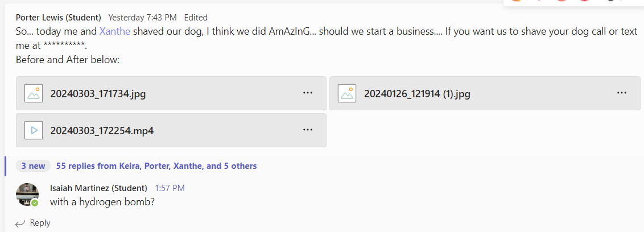Click the Edited label on the post
The image size is (644, 232).
pos(196,18)
